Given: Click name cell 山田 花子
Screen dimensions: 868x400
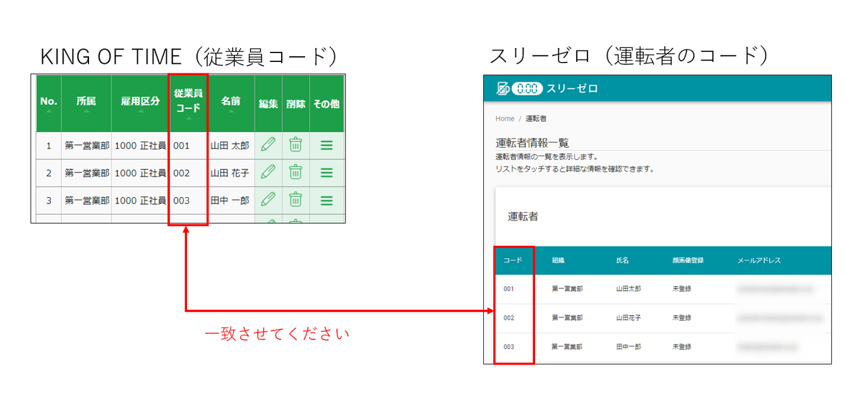Looking at the screenshot, I should [x=230, y=173].
